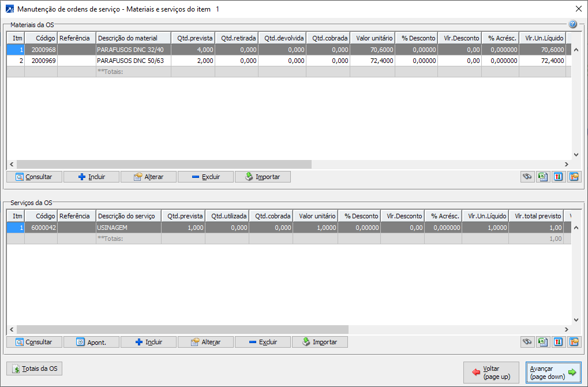The image size is (588, 387).
Task: Click 'Descrição do material' column header
Action: pyautogui.click(x=133, y=38)
